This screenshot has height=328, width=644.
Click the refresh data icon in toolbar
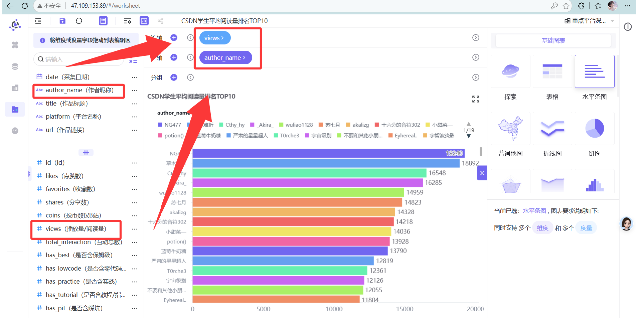point(79,21)
